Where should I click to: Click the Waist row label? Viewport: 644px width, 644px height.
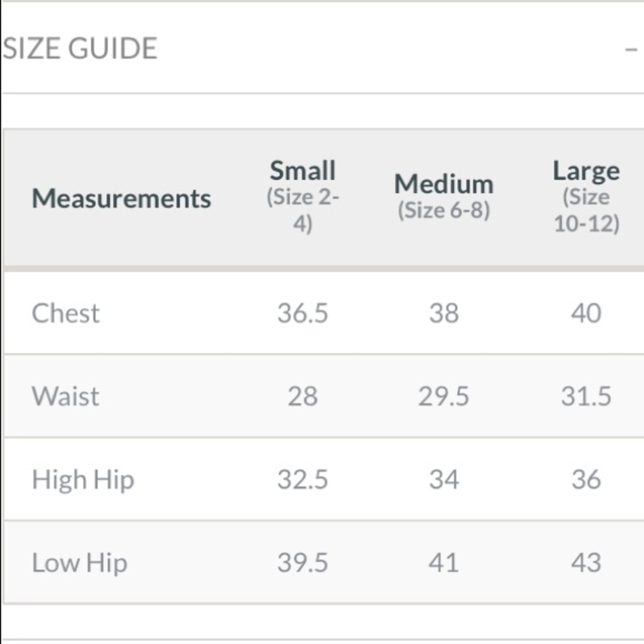click(x=66, y=396)
